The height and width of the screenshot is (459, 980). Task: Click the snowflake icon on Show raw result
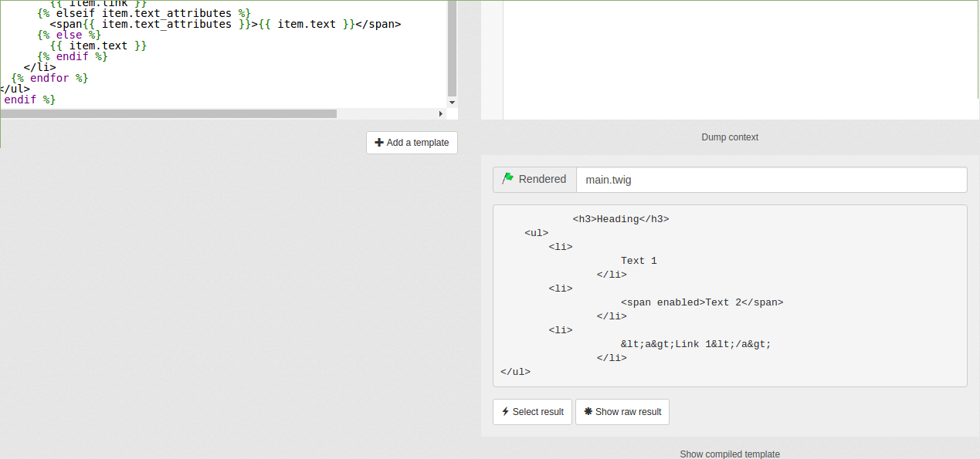click(588, 411)
